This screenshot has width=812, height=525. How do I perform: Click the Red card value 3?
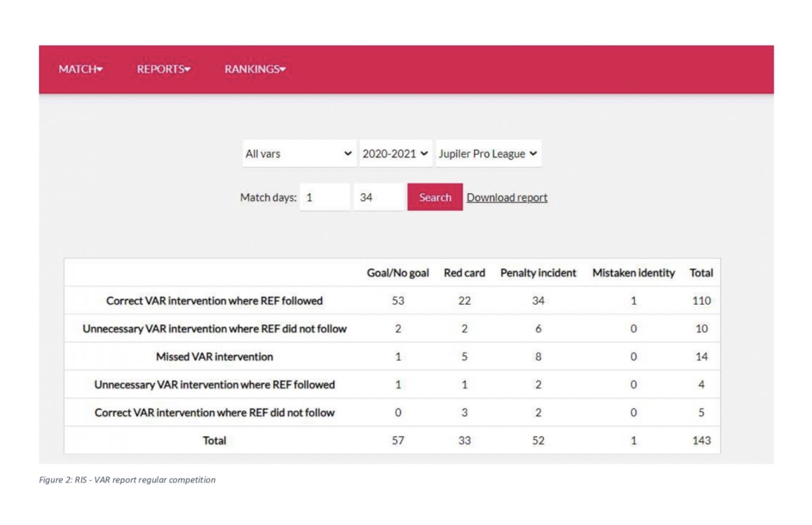(464, 413)
